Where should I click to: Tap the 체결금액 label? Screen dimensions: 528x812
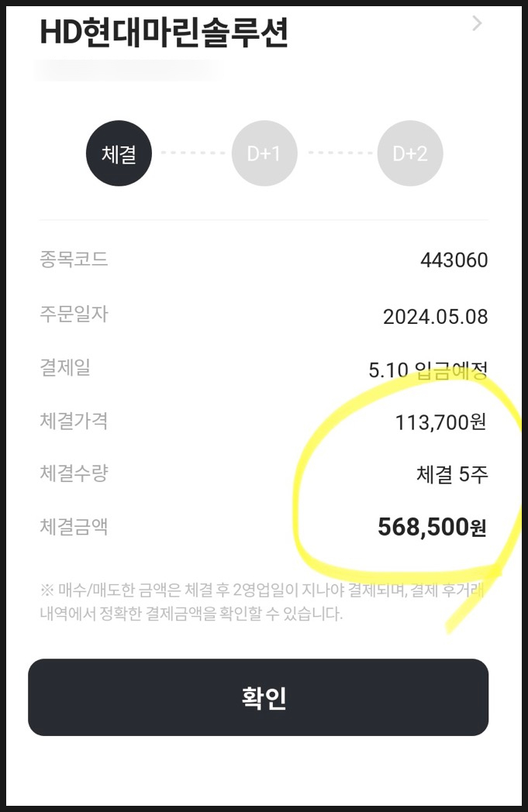click(x=74, y=526)
